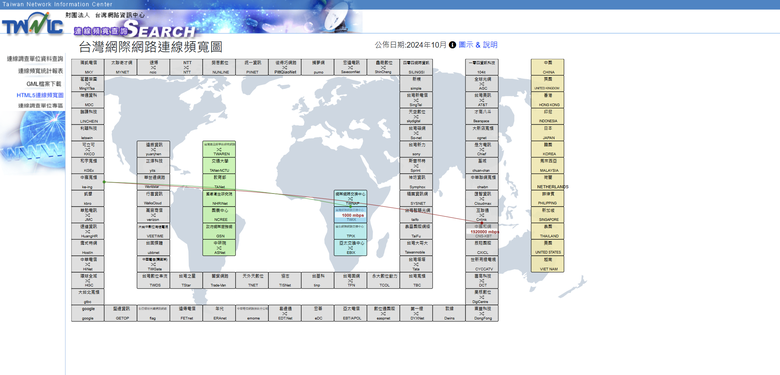This screenshot has width=780, height=375.
Task: Select the HONG KONG country node
Action: pyautogui.click(x=547, y=100)
